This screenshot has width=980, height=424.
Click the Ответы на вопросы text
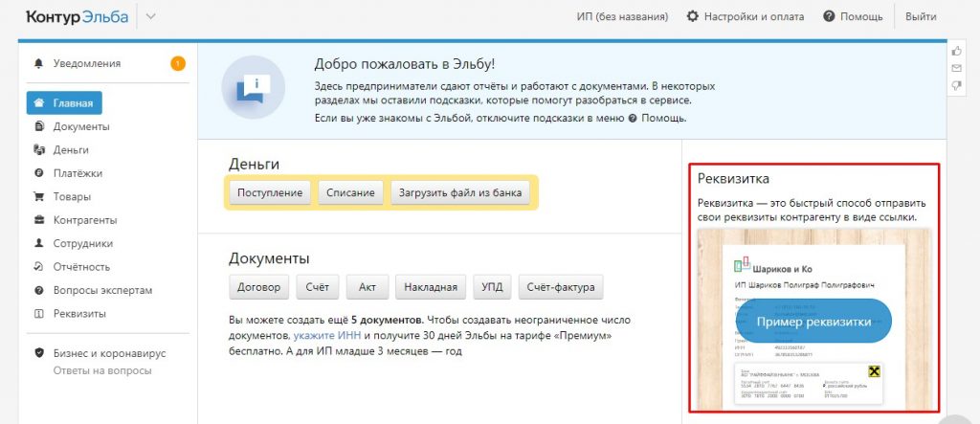102,370
